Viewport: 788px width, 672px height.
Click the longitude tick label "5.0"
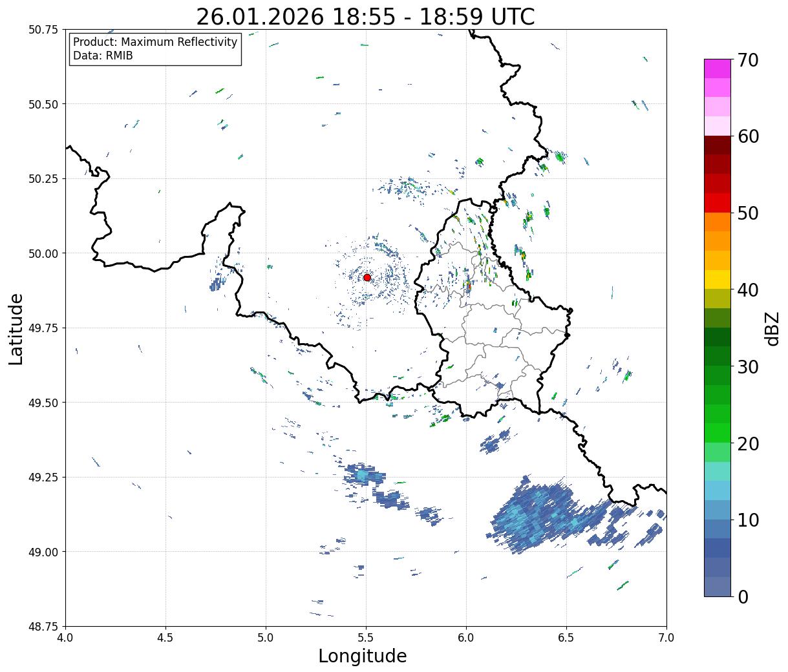tap(266, 638)
